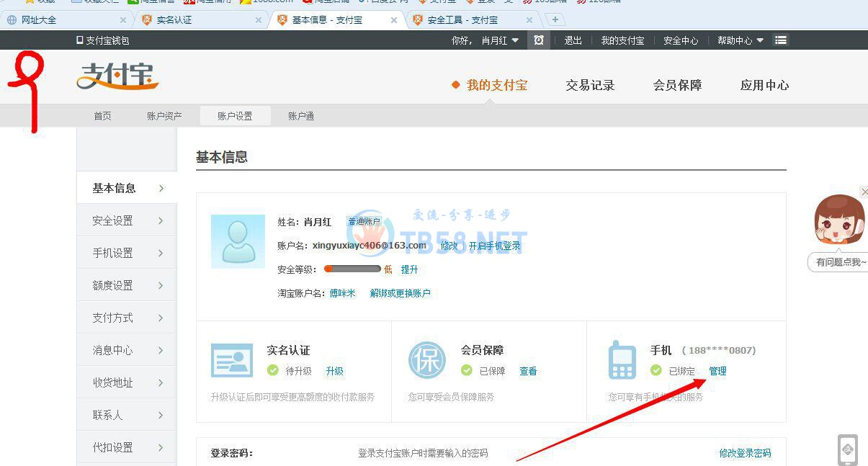Image resolution: width=868 pixels, height=466 pixels.
Task: Click 升级 under 实名认证
Action: (x=334, y=371)
